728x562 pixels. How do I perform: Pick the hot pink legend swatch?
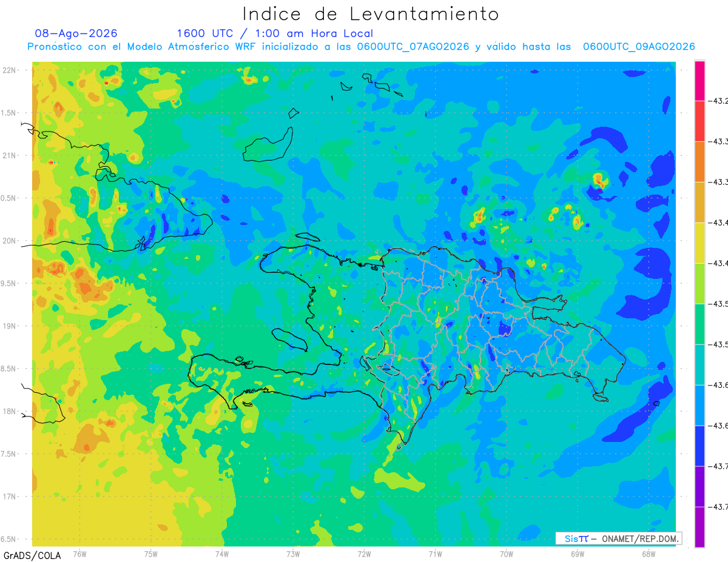coord(699,80)
